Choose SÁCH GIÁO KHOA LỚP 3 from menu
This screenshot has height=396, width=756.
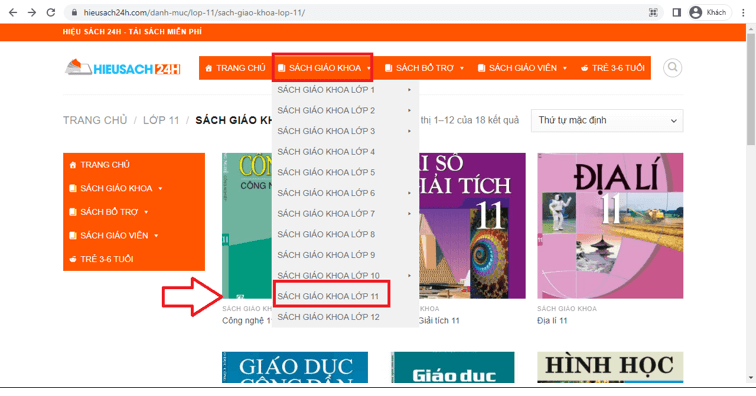[345, 131]
